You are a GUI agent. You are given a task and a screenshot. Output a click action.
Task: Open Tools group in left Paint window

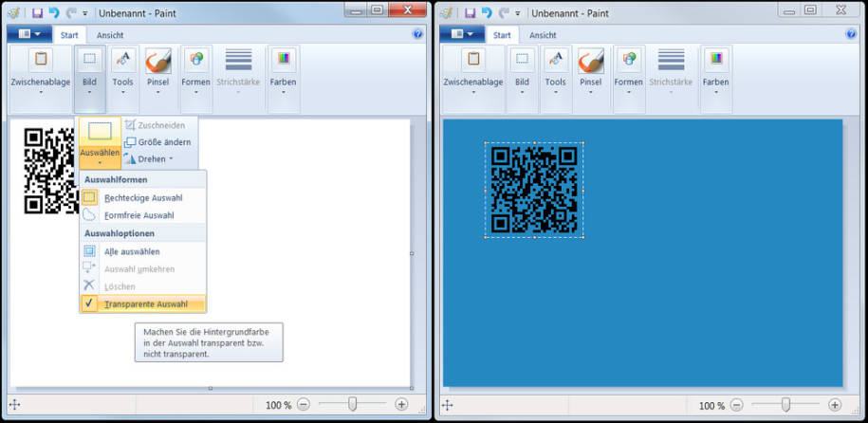(123, 79)
